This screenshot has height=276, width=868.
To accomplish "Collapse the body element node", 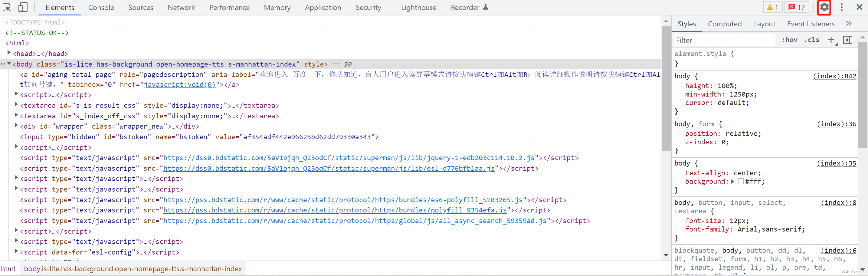I will pos(9,63).
